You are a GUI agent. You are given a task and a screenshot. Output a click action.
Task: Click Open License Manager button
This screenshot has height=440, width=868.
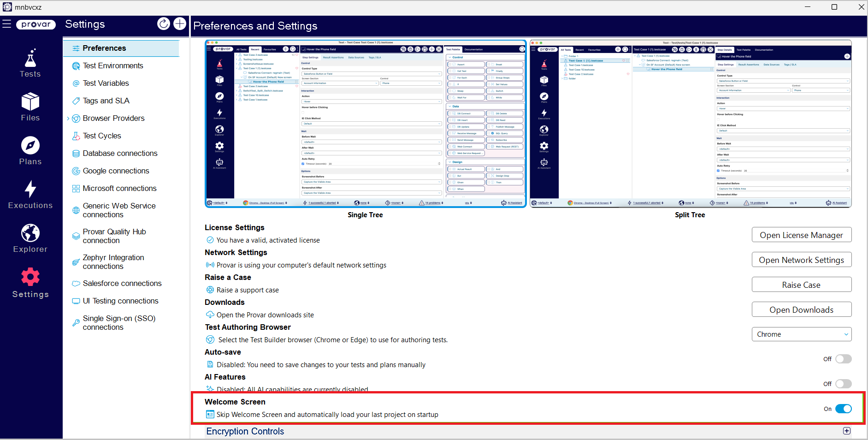click(x=802, y=235)
